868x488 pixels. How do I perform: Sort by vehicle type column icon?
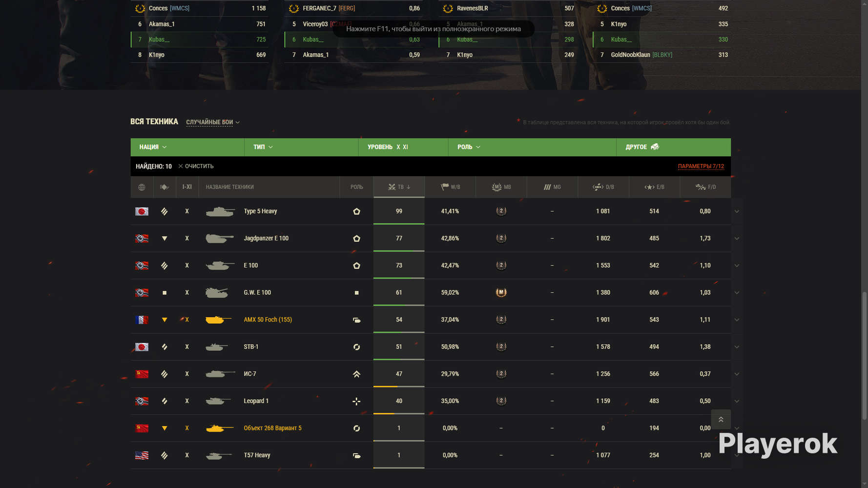(x=165, y=187)
